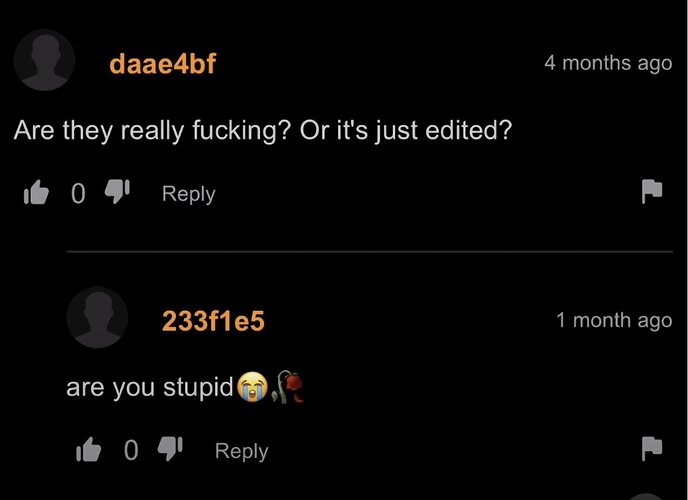Click the '1 month ago' timestamp
The height and width of the screenshot is (500, 688).
(614, 321)
